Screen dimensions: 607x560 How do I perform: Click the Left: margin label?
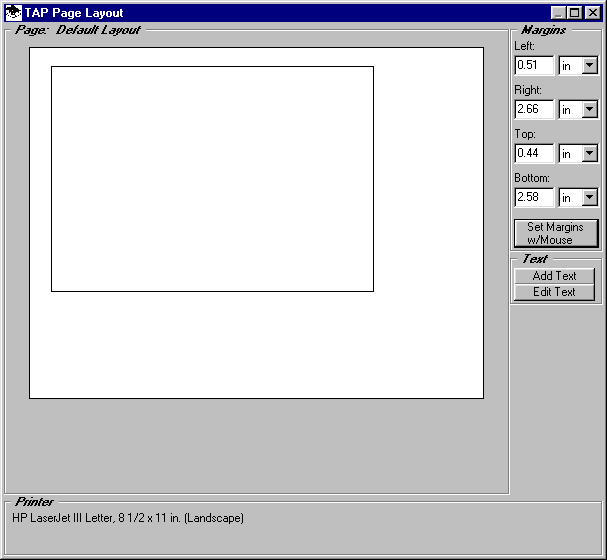[x=525, y=46]
